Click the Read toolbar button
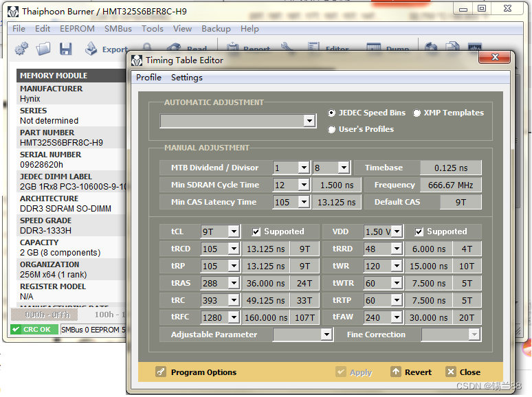This screenshot has width=532, height=397. click(x=186, y=49)
